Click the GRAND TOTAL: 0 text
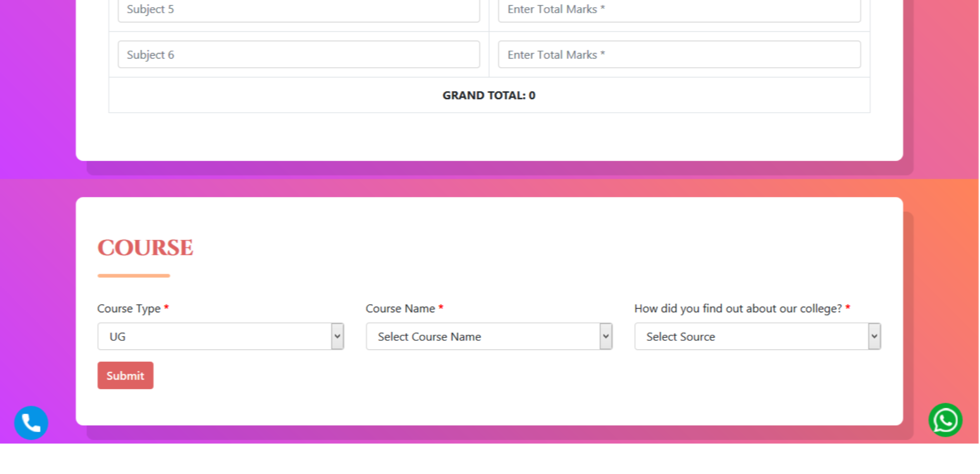The height and width of the screenshot is (474, 980). [488, 95]
